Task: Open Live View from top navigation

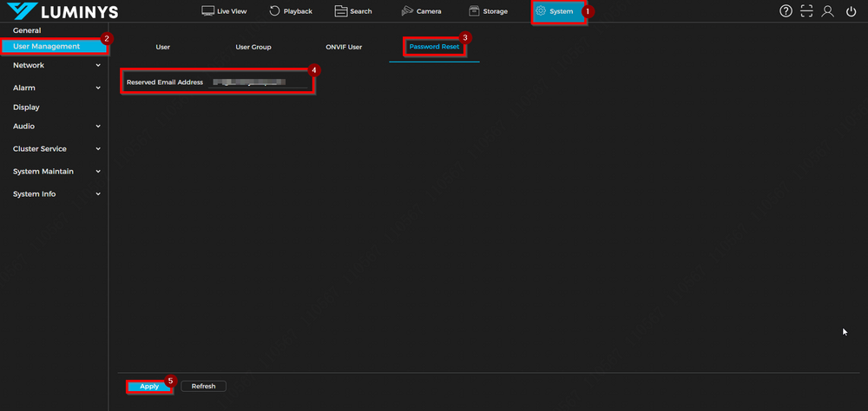Action: 224,11
